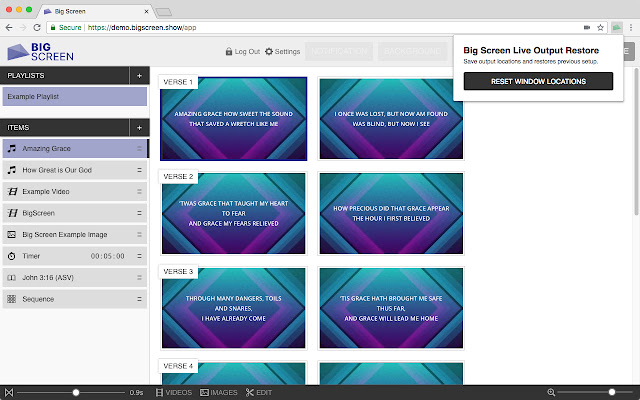This screenshot has height=400, width=640.
Task: Click the film icon beside Example Video
Action: [12, 191]
